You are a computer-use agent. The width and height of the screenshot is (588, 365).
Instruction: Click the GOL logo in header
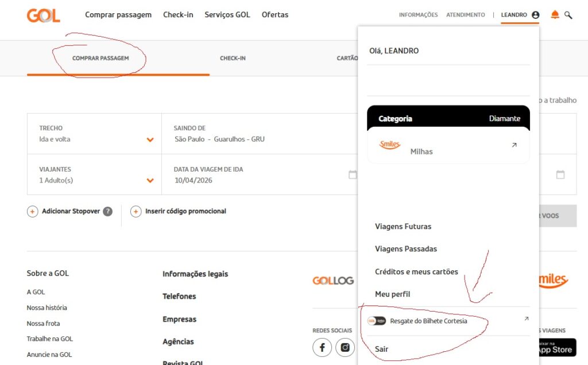click(43, 15)
